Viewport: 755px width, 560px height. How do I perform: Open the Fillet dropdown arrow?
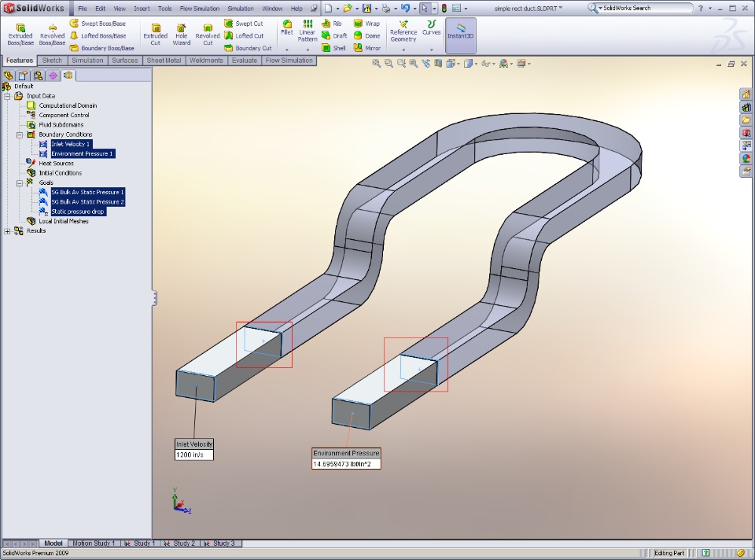286,50
